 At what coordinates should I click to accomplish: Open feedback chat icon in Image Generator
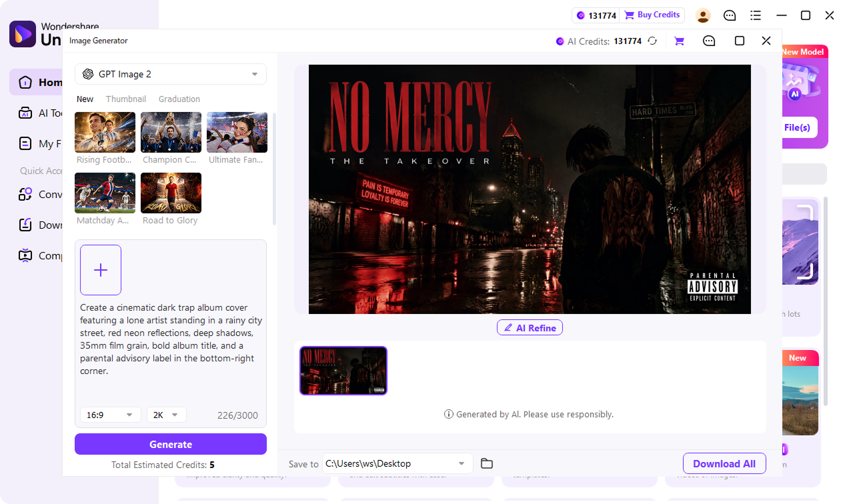(709, 41)
